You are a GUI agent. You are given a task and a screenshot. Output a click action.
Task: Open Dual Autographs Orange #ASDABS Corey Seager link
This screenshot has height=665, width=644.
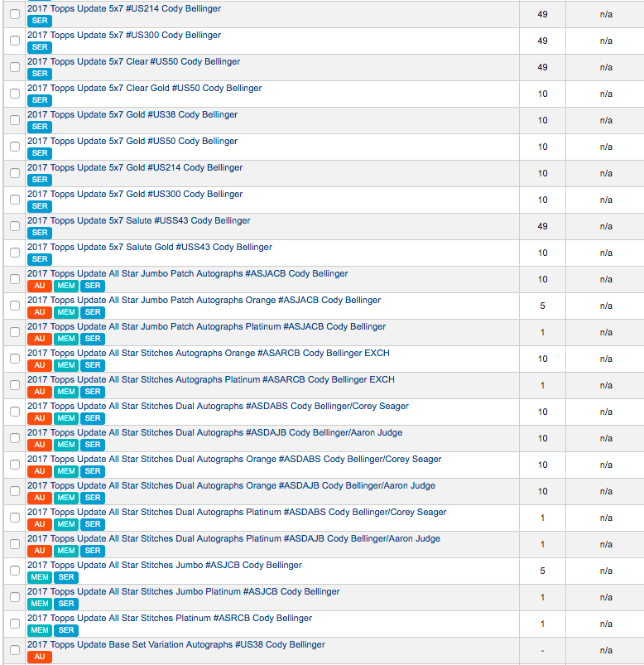pyautogui.click(x=234, y=460)
